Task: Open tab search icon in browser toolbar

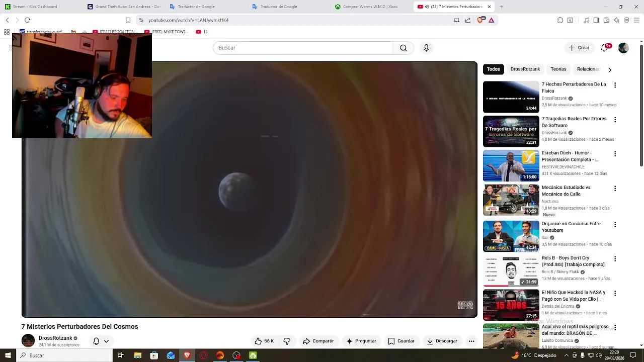Action: tap(570, 20)
